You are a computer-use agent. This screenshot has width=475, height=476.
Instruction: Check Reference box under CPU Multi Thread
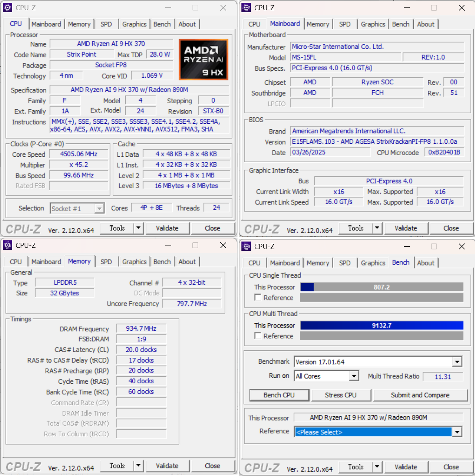(x=258, y=335)
